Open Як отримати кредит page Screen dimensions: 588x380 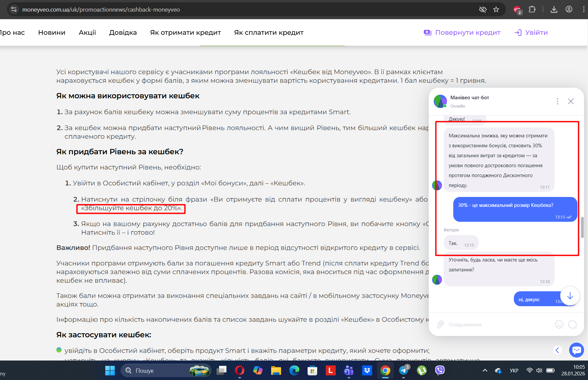point(185,32)
